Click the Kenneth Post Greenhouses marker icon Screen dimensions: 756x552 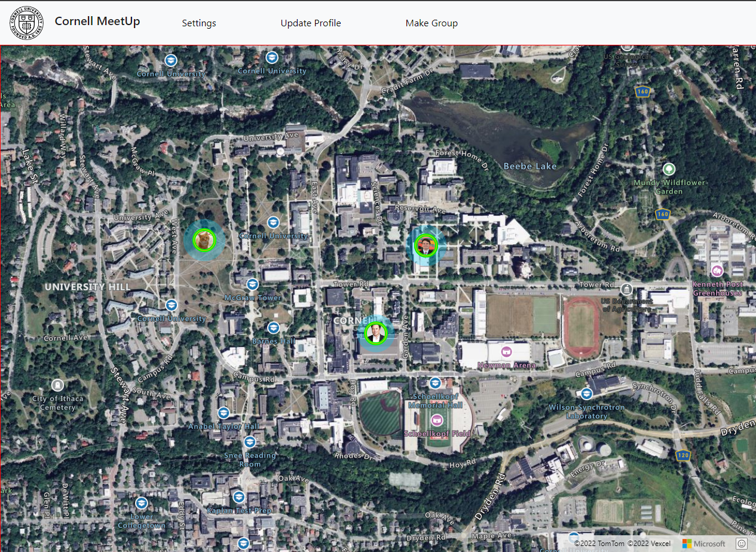click(x=717, y=270)
